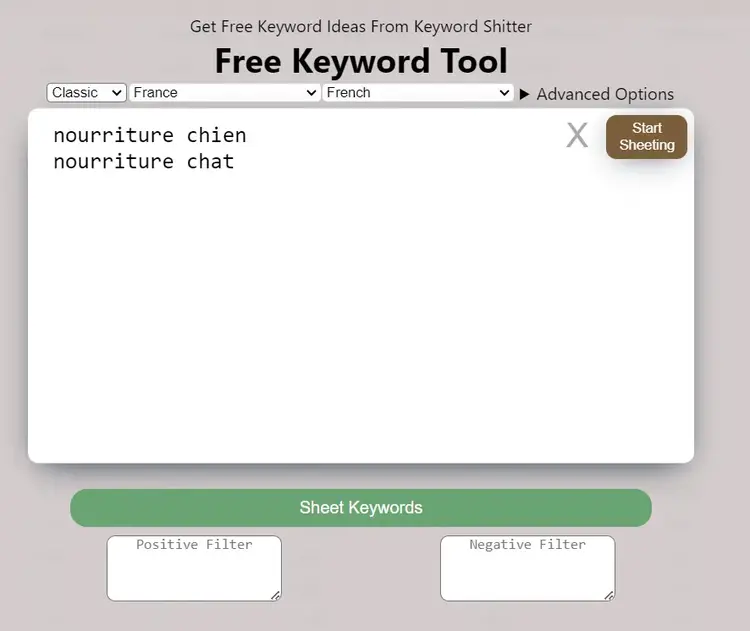Screen dimensions: 750x631
Task: Click the Free Keyword Tool heading
Action: (361, 61)
